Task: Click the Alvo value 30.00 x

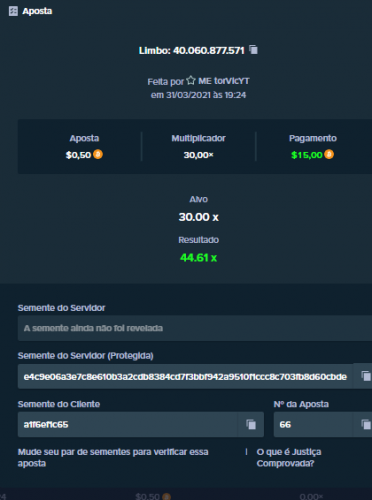Action: pos(199,217)
